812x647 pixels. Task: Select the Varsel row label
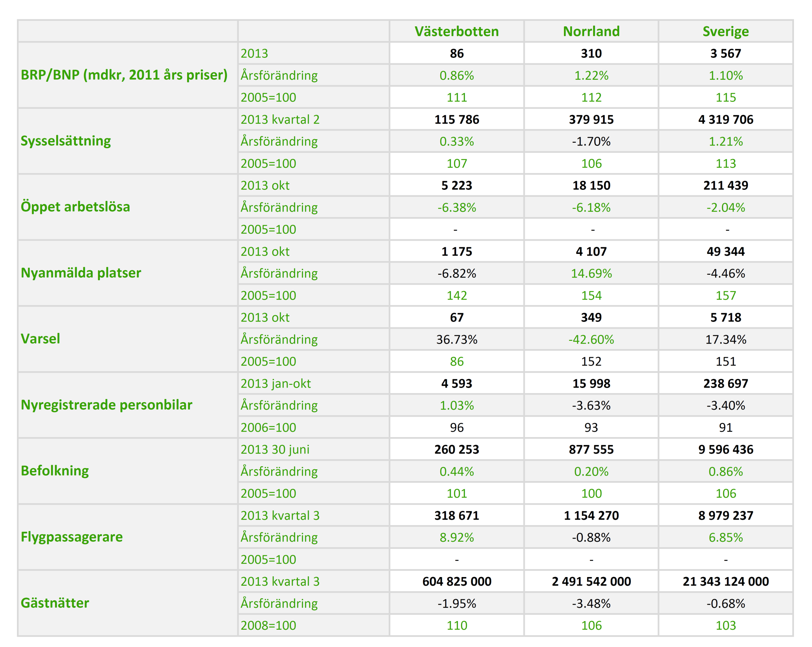coord(40,339)
